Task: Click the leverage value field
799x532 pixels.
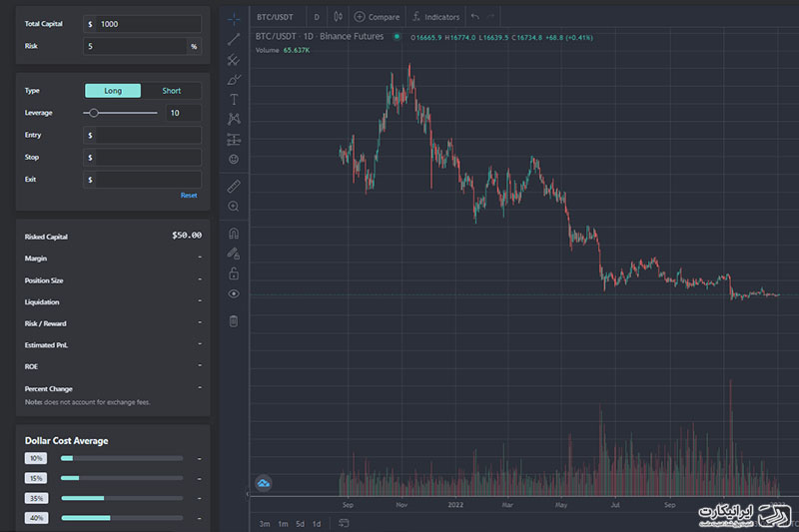Action: tap(184, 113)
